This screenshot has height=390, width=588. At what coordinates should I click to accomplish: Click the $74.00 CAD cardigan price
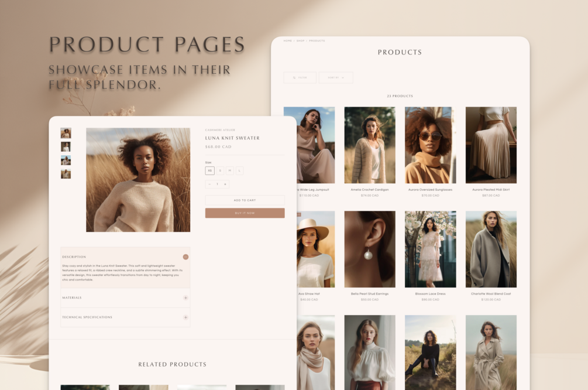370,196
